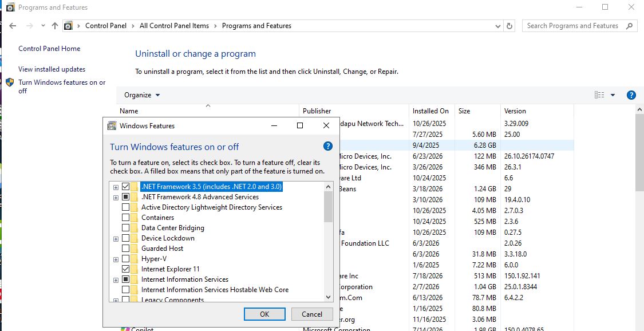
Task: Click Control Panel breadcrumb
Action: (106, 26)
